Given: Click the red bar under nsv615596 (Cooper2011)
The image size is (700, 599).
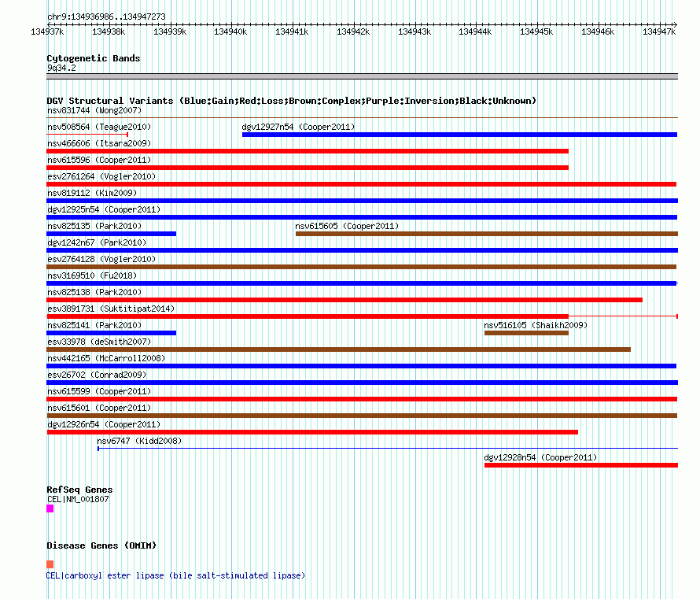Looking at the screenshot, I should [x=308, y=168].
